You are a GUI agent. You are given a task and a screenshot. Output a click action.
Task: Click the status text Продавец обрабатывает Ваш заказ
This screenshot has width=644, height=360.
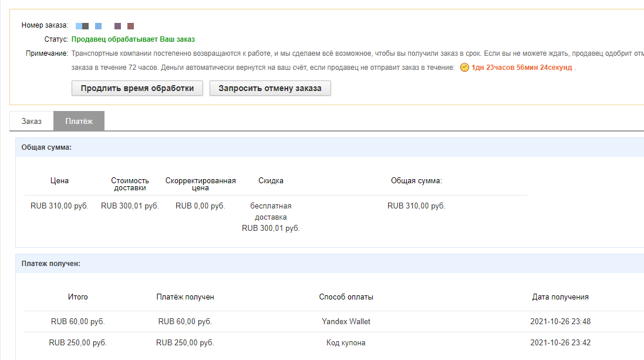pos(133,39)
